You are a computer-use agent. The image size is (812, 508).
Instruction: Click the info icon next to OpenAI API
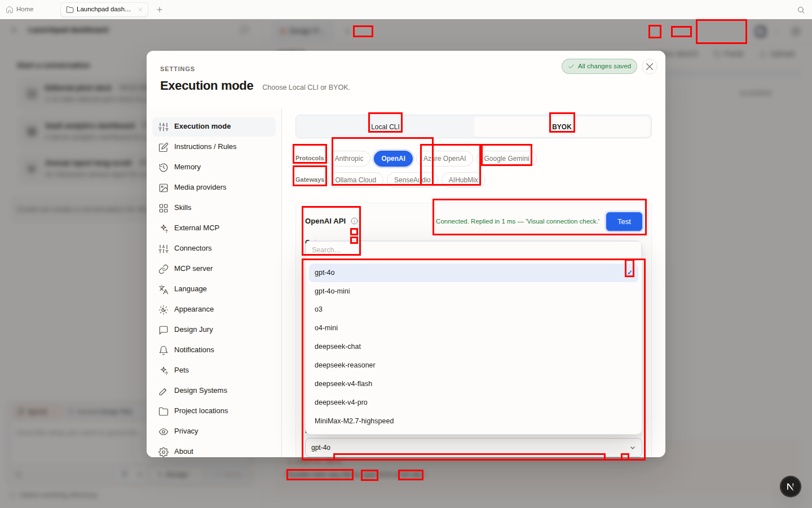coord(354,221)
